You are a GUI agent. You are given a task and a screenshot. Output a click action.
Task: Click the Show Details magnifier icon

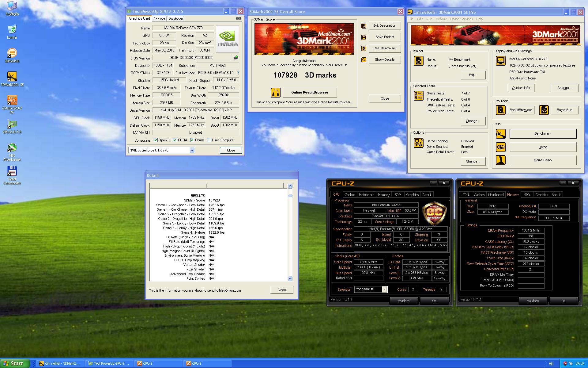(364, 60)
